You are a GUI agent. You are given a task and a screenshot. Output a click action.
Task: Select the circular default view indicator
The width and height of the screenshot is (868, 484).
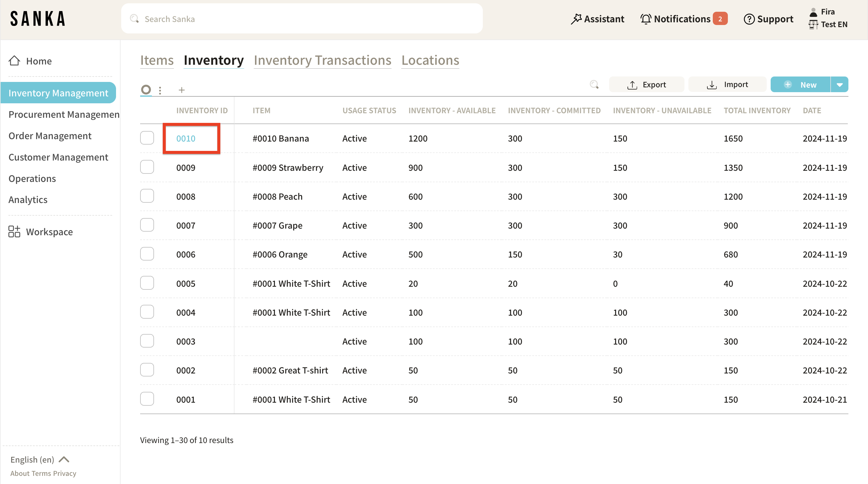coord(146,89)
